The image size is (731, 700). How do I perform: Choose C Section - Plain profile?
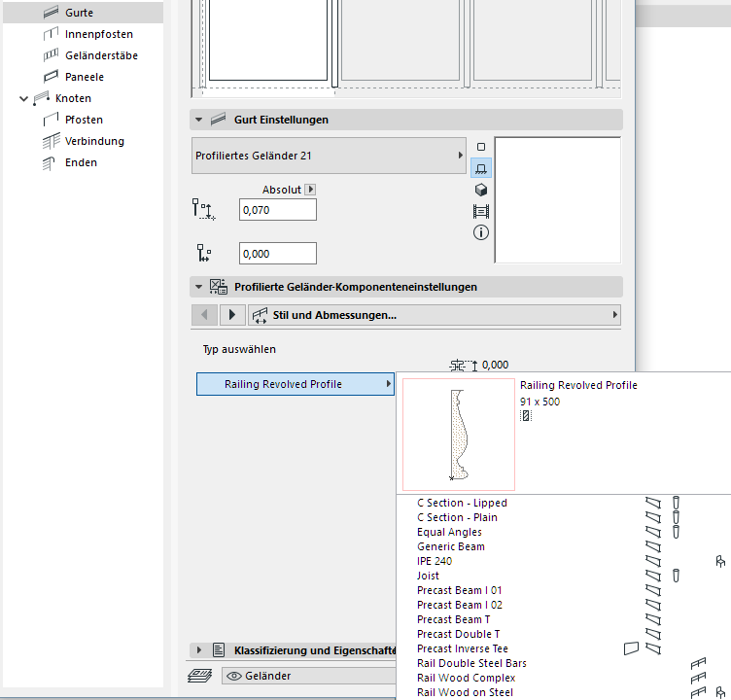tap(457, 517)
